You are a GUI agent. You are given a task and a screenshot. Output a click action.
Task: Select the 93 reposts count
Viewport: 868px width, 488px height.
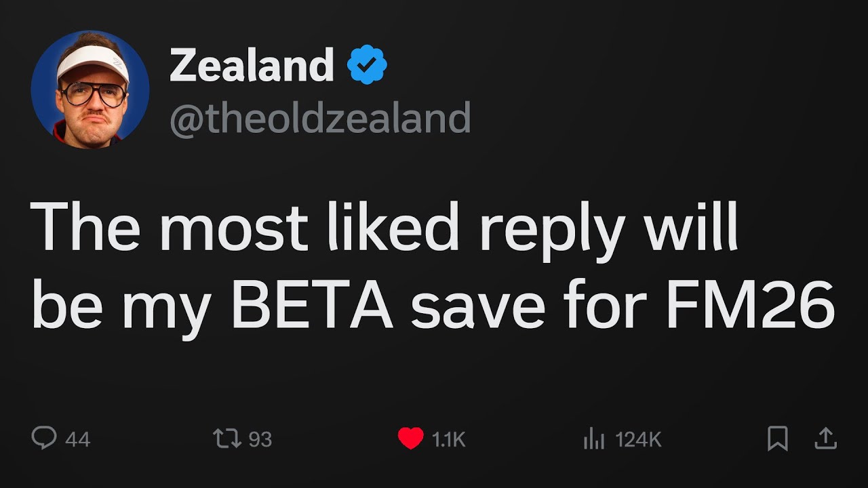260,440
